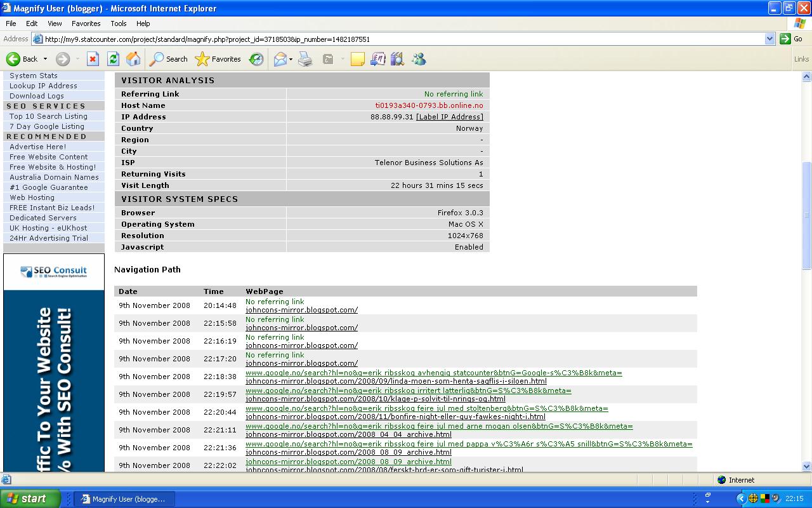Stop page loading with the red X icon

point(93,59)
